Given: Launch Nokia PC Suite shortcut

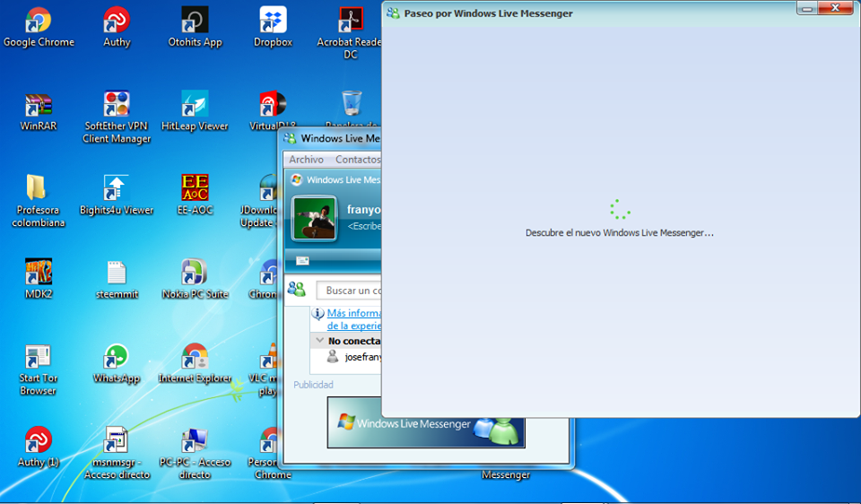Looking at the screenshot, I should 195,279.
